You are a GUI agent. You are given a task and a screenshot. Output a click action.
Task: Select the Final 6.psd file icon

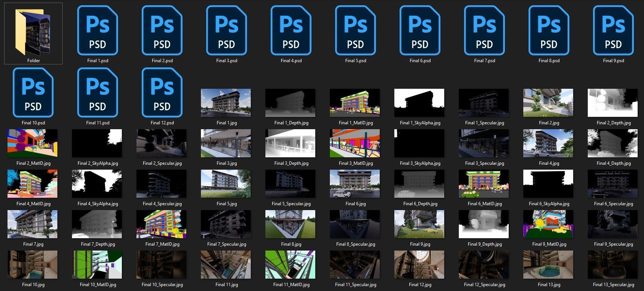(x=420, y=30)
